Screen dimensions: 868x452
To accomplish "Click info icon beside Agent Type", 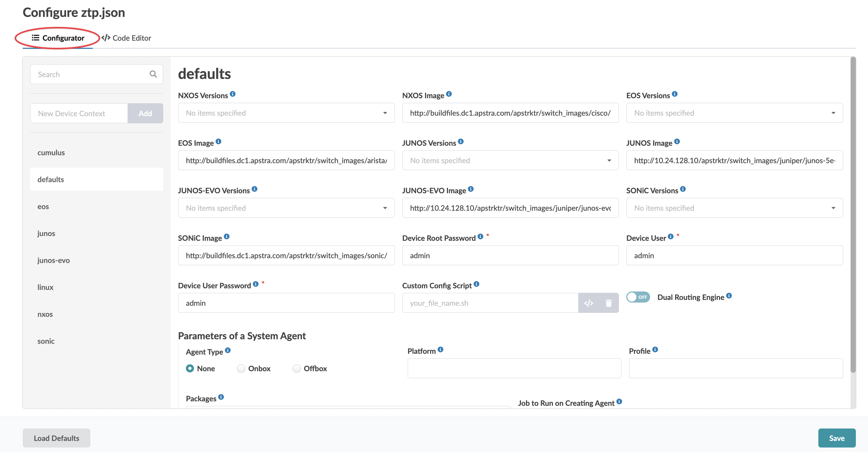I will coord(228,350).
